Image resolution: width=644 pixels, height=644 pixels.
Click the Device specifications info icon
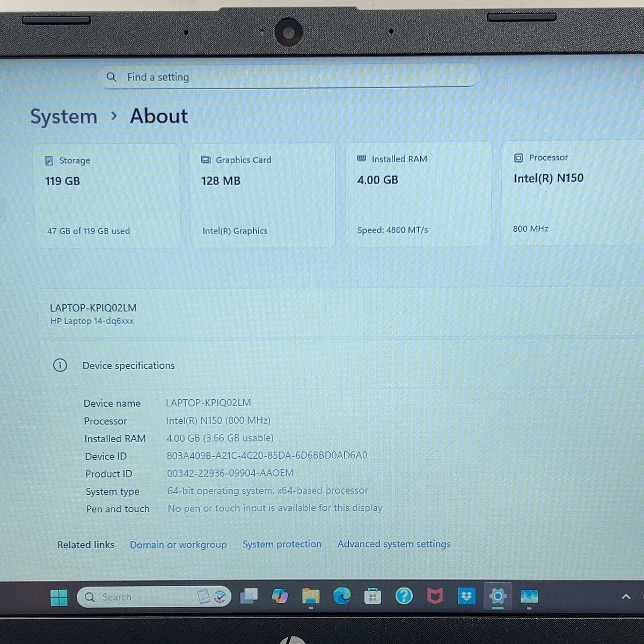pyautogui.click(x=60, y=365)
